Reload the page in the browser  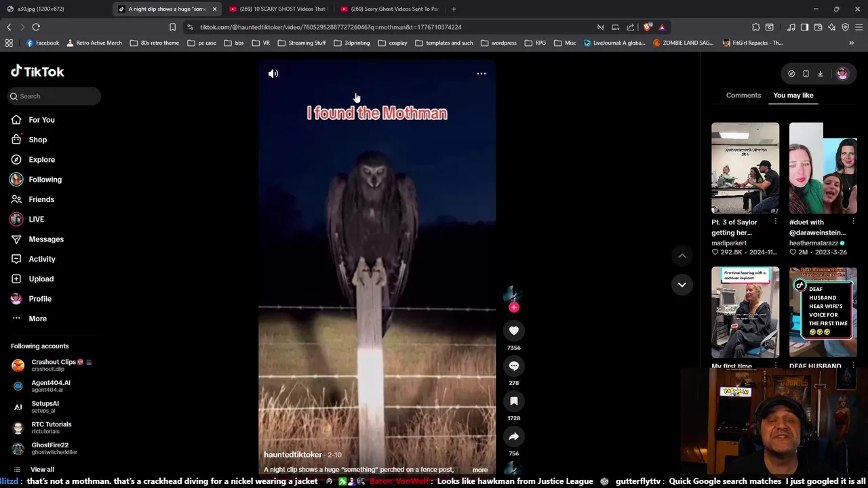click(x=36, y=27)
